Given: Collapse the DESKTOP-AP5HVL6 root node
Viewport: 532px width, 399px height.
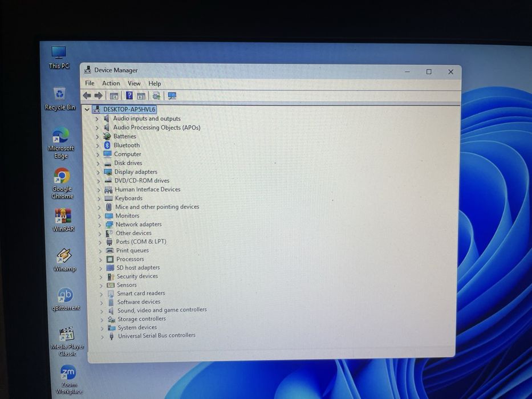Looking at the screenshot, I should click(87, 109).
